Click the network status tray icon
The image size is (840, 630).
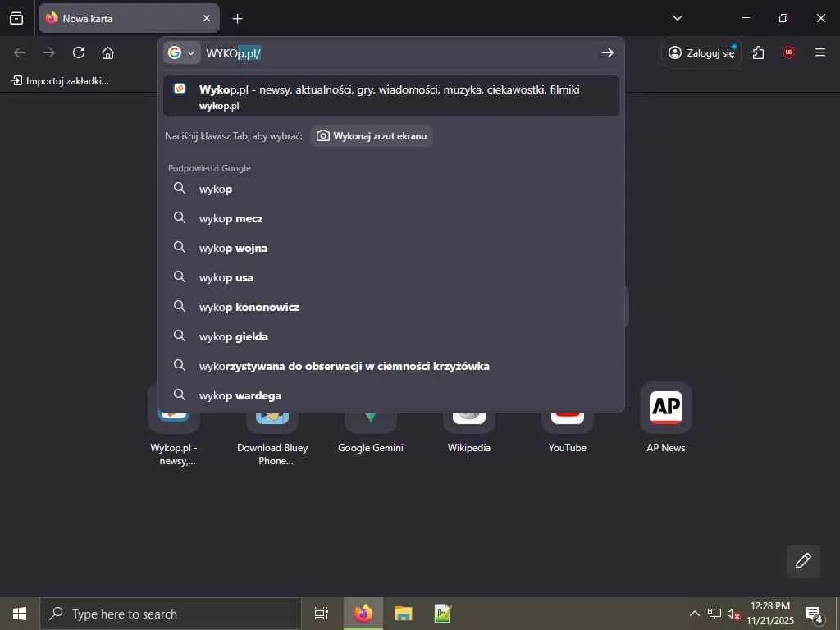point(714,614)
